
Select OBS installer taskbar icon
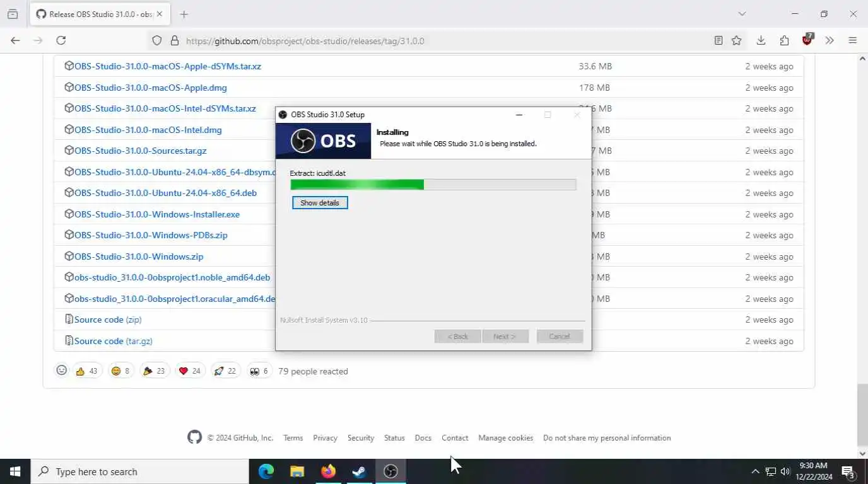[390, 471]
